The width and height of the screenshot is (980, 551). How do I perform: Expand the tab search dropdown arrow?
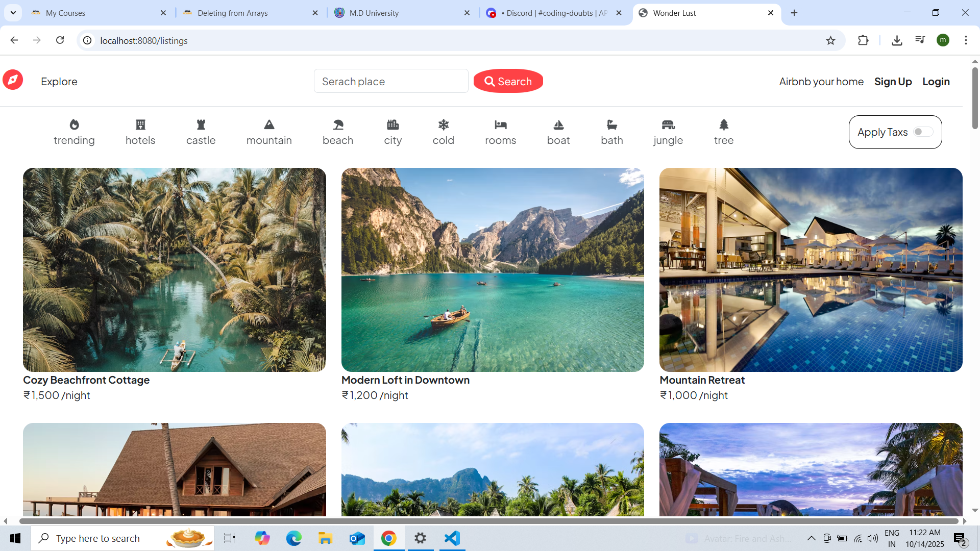click(x=13, y=13)
